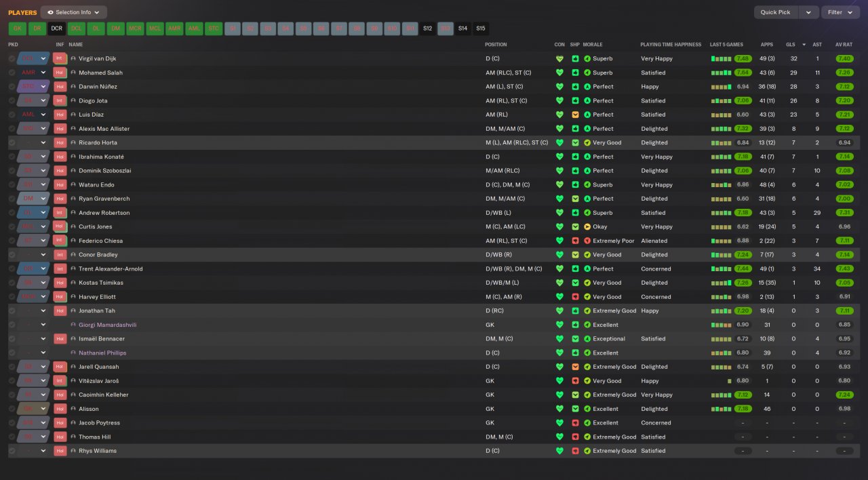Click Vítězslav Jaroš's Int status badge
Image resolution: width=868 pixels, height=480 pixels.
pyautogui.click(x=60, y=381)
